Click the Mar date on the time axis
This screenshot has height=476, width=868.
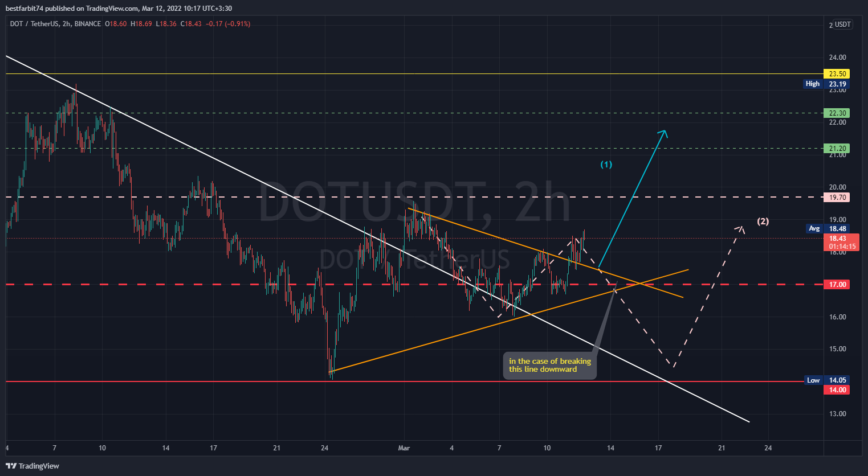(x=404, y=448)
